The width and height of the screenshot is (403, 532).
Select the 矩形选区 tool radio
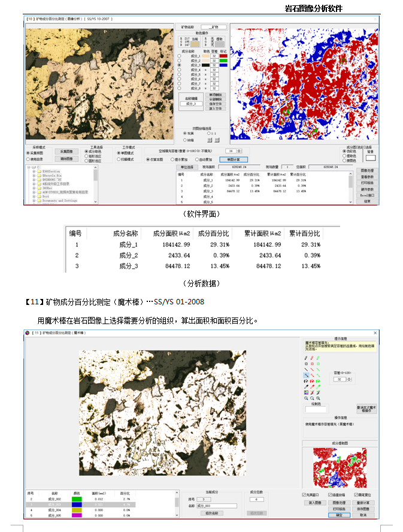(x=86, y=156)
